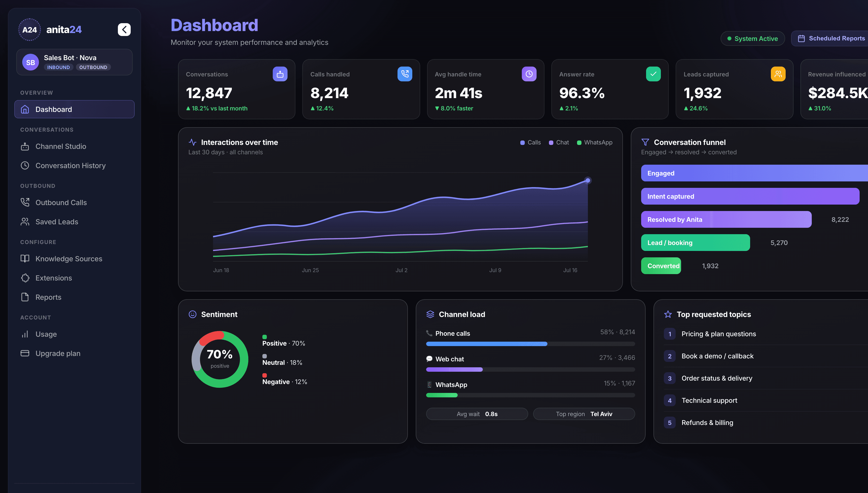The height and width of the screenshot is (493, 868).
Task: Open Saved Leads page
Action: click(74, 222)
